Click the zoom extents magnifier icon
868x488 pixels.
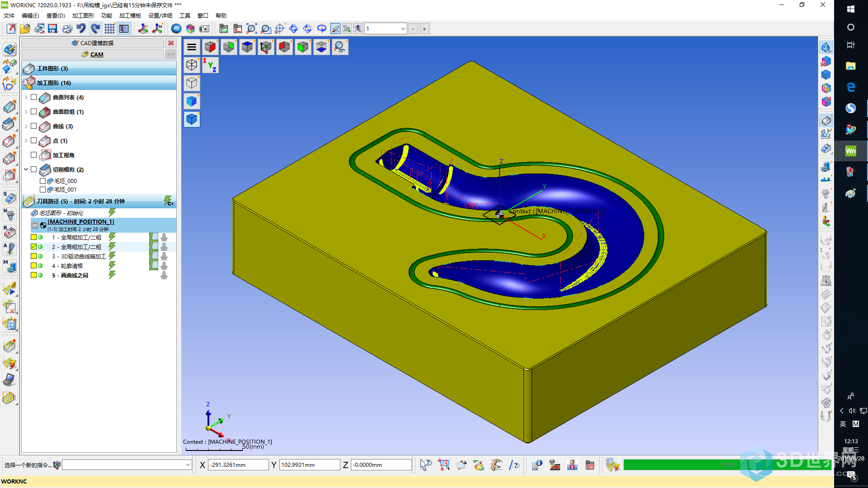251,29
